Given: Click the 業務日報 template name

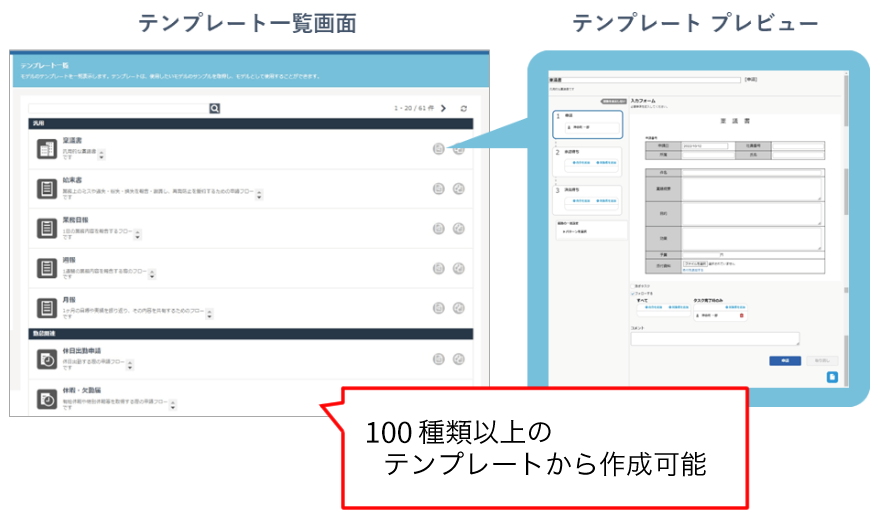Looking at the screenshot, I should click(75, 220).
